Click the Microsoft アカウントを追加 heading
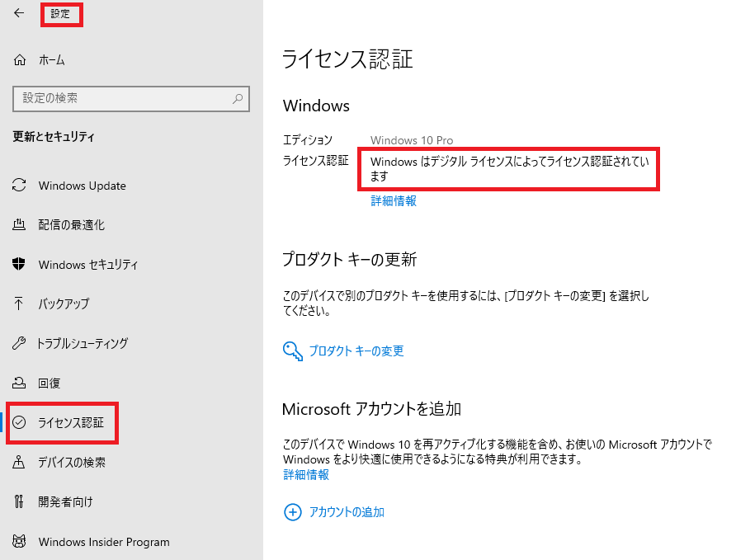 pos(372,409)
